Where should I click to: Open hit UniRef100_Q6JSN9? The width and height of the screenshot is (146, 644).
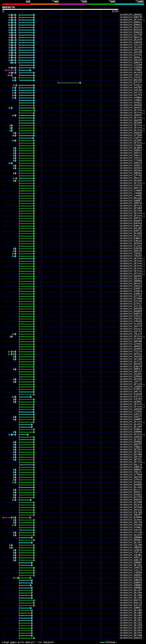pyautogui.click(x=131, y=636)
